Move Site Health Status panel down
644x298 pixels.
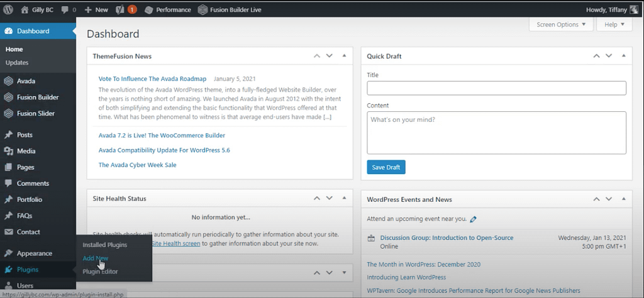330,198
